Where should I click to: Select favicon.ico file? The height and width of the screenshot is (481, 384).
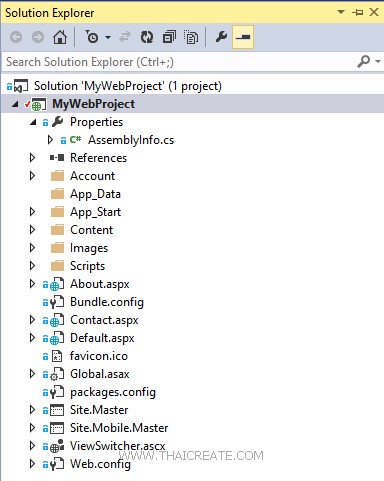coord(99,356)
